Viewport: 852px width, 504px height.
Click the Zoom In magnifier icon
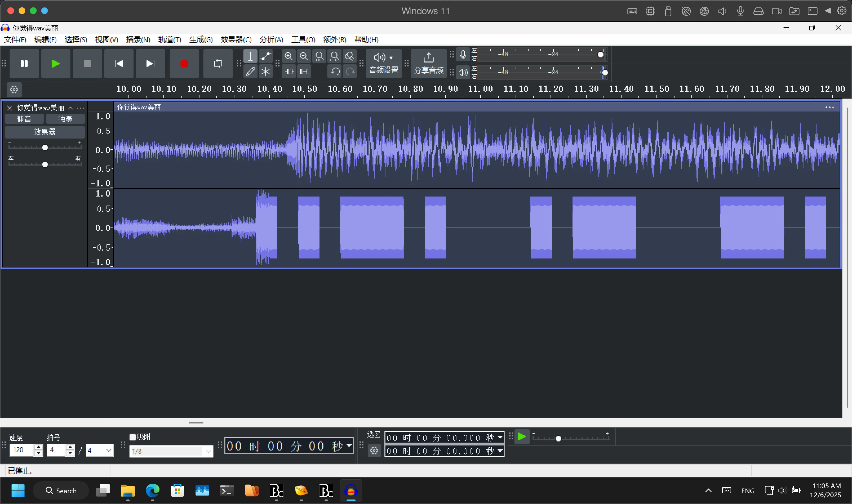pyautogui.click(x=289, y=56)
